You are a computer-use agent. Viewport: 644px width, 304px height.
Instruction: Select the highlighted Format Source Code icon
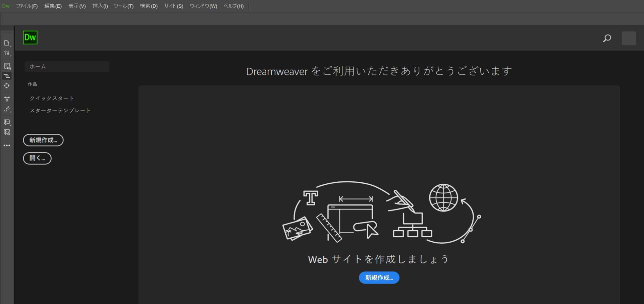(7, 76)
